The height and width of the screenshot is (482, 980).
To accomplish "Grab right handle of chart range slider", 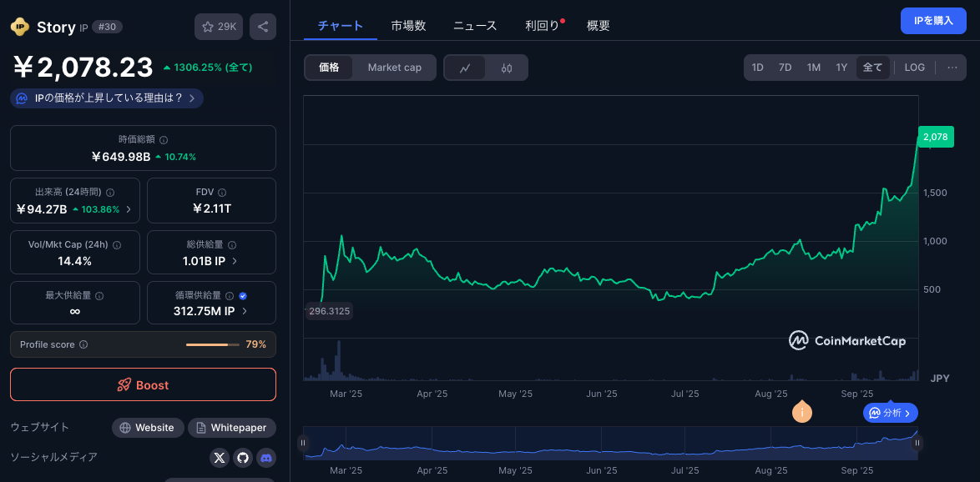I will pos(917,444).
